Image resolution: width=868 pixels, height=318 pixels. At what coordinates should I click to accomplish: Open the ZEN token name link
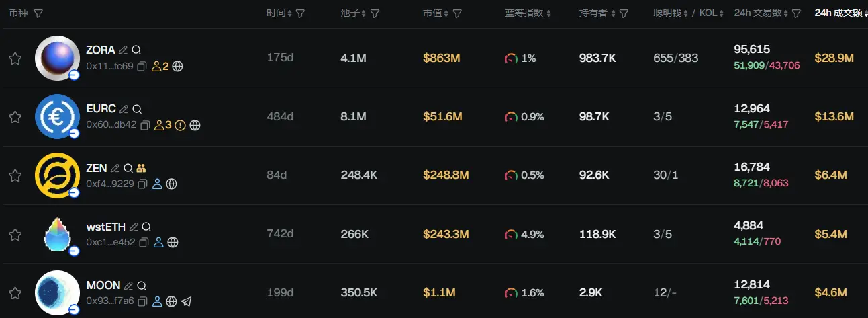coord(97,168)
